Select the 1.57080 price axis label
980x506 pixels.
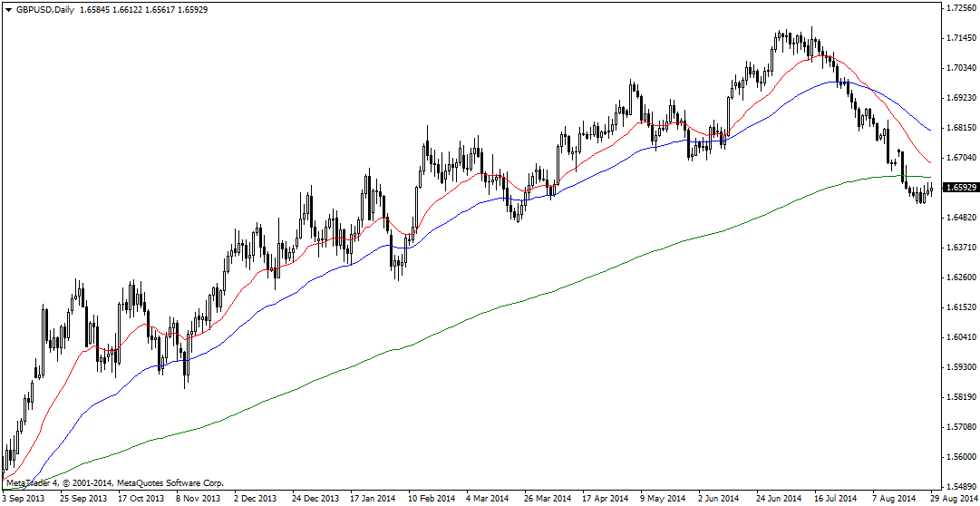960,427
